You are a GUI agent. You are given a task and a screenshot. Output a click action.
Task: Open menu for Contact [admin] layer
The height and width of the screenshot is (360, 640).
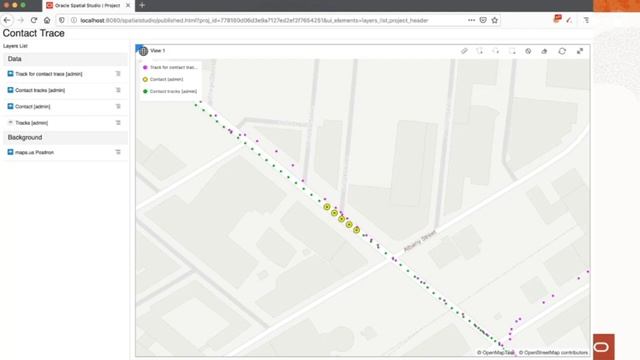pyautogui.click(x=118, y=107)
